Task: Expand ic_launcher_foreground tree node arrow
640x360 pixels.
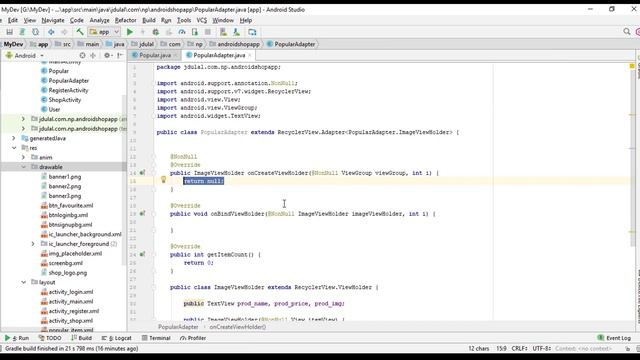Action: click(33, 244)
